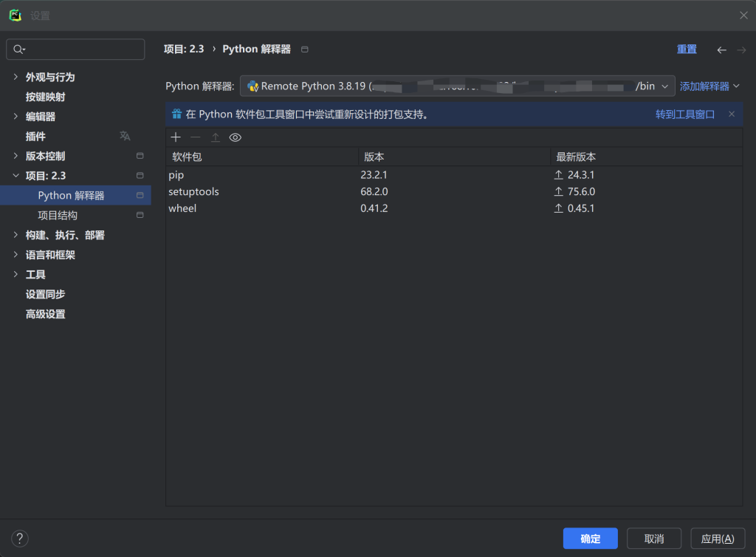Screen dimensions: 756x557
Task: Click the gift icon in the banner
Action: [x=176, y=115]
